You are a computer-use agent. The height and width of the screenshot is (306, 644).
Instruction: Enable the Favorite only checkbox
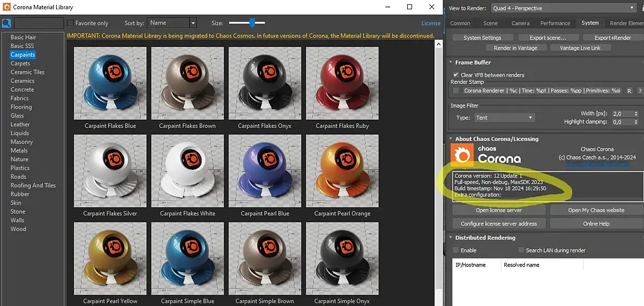pyautogui.click(x=70, y=23)
